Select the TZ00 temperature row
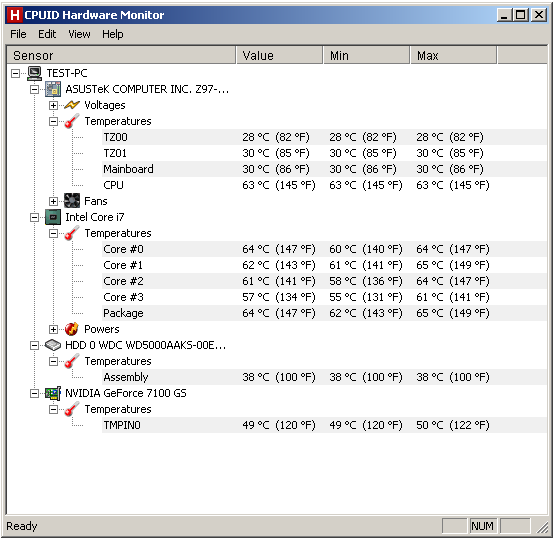 [x=324, y=137]
